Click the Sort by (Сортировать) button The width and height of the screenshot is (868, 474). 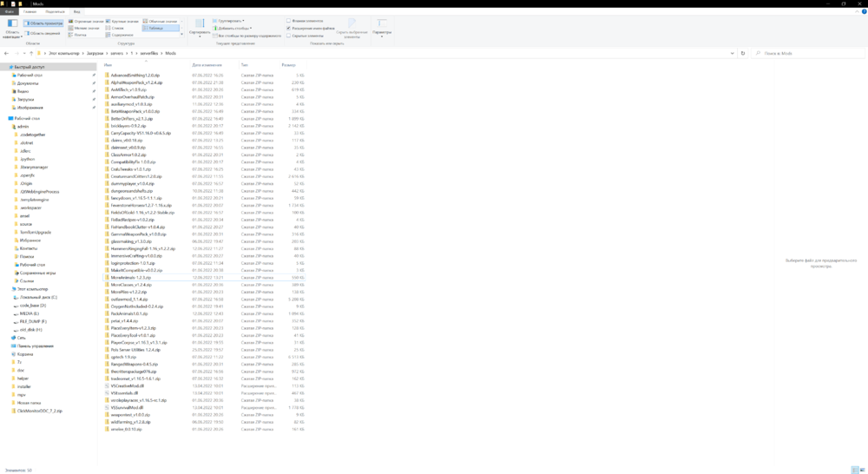tap(200, 29)
